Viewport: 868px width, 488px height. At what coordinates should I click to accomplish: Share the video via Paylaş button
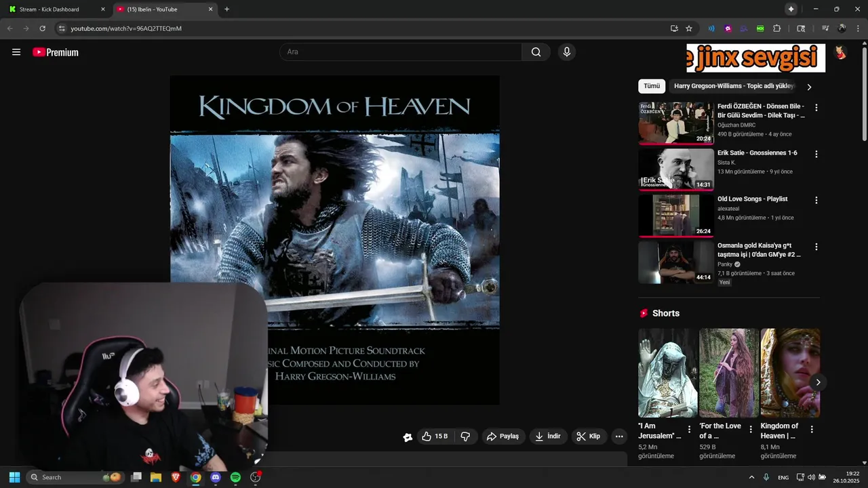[502, 436]
